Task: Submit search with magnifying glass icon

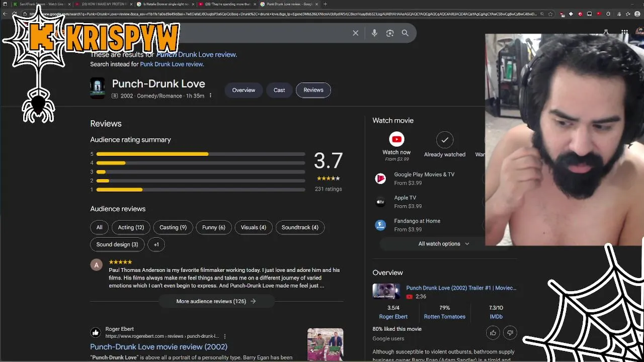Action: [405, 33]
